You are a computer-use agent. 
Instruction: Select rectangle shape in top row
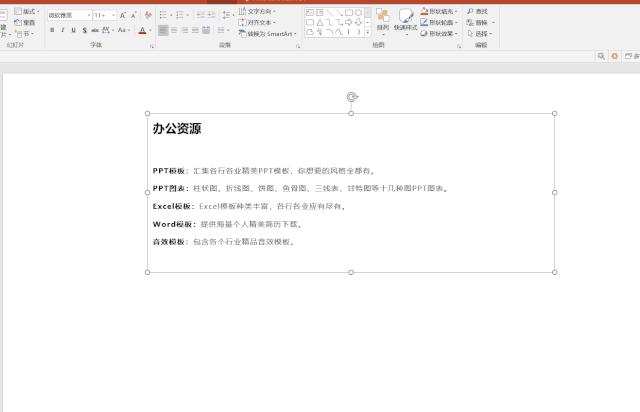[349, 13]
